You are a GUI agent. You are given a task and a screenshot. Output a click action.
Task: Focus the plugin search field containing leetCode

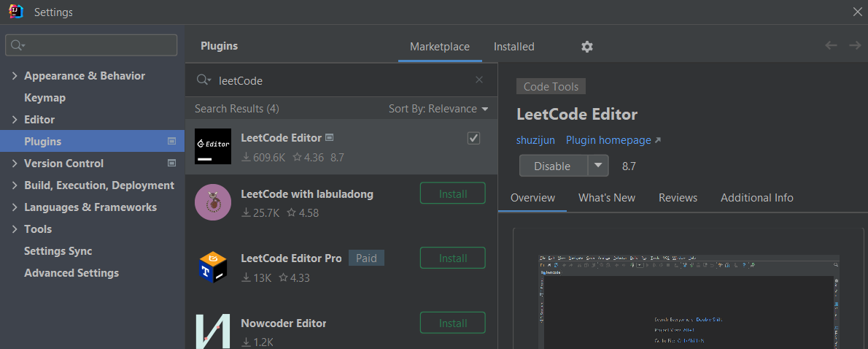[341, 80]
